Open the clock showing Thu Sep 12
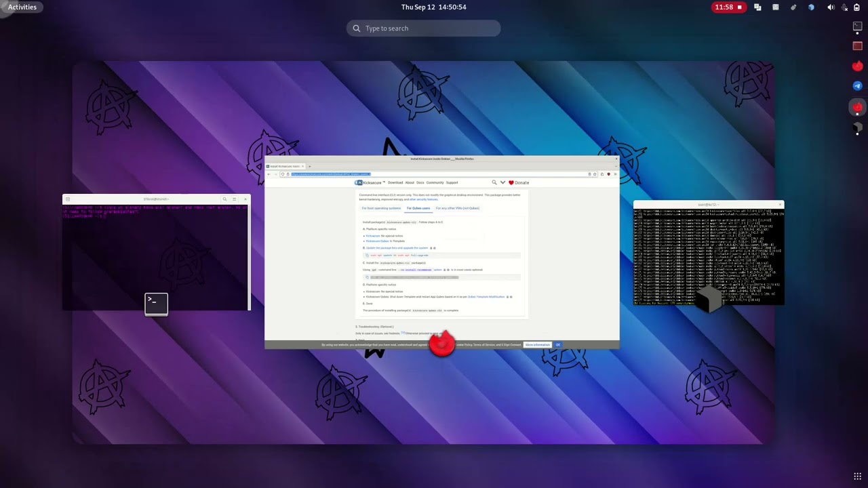The width and height of the screenshot is (868, 488). pos(434,7)
